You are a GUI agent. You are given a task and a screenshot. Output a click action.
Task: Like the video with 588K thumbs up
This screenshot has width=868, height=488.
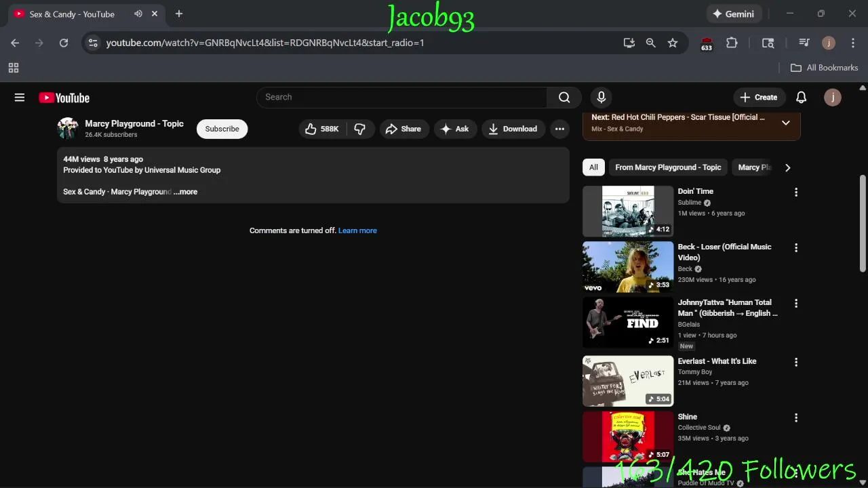point(322,129)
